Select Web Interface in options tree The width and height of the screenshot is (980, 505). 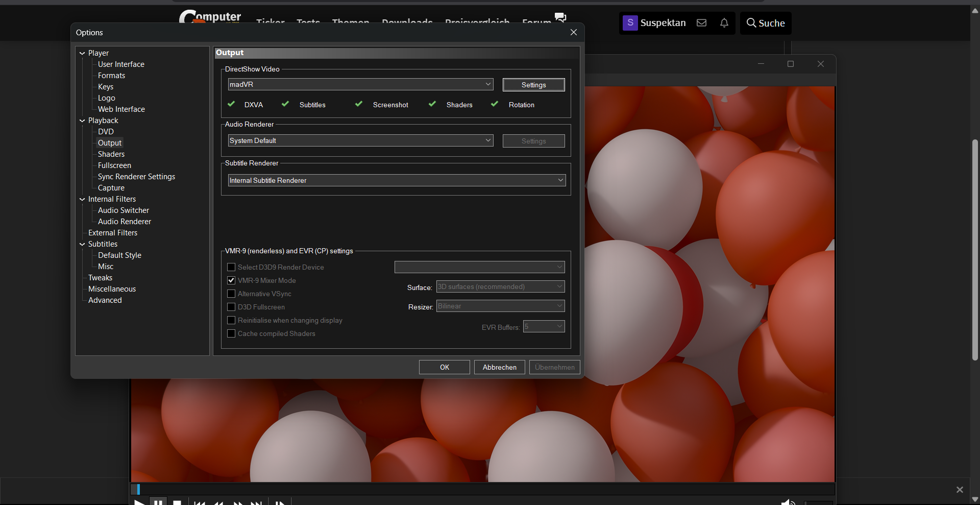pyautogui.click(x=121, y=109)
